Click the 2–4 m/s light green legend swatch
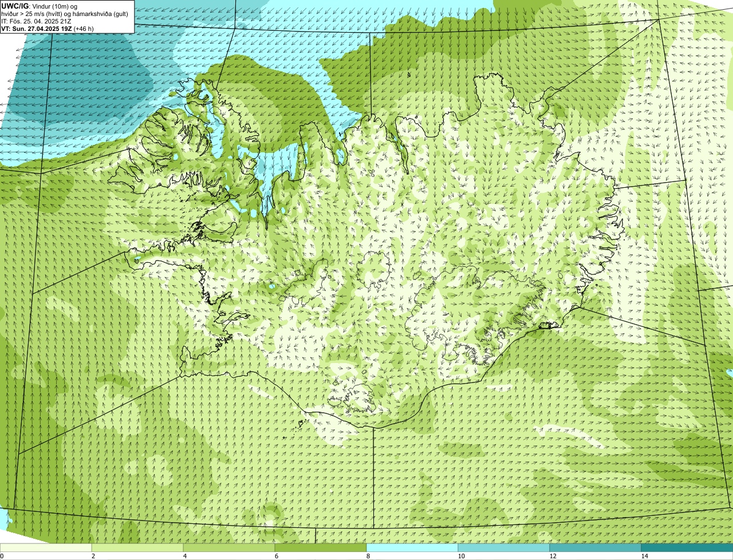The image size is (733, 560). 137,547
